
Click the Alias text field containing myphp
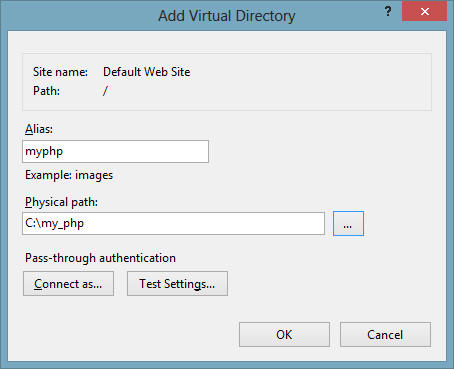[115, 152]
